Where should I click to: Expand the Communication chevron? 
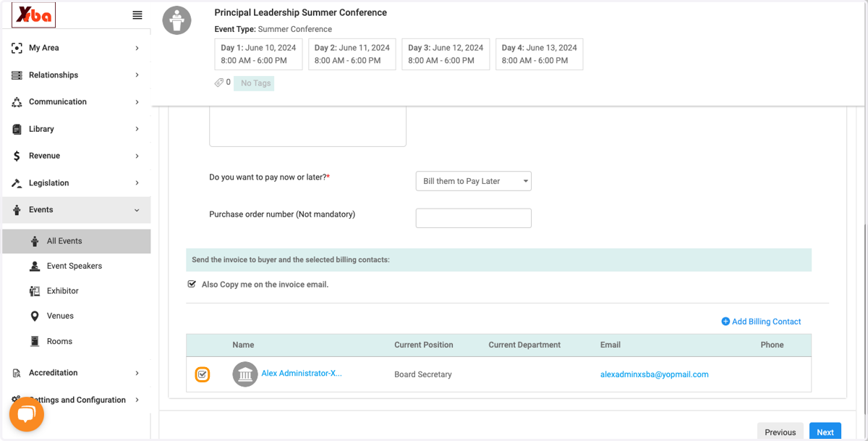pyautogui.click(x=137, y=102)
